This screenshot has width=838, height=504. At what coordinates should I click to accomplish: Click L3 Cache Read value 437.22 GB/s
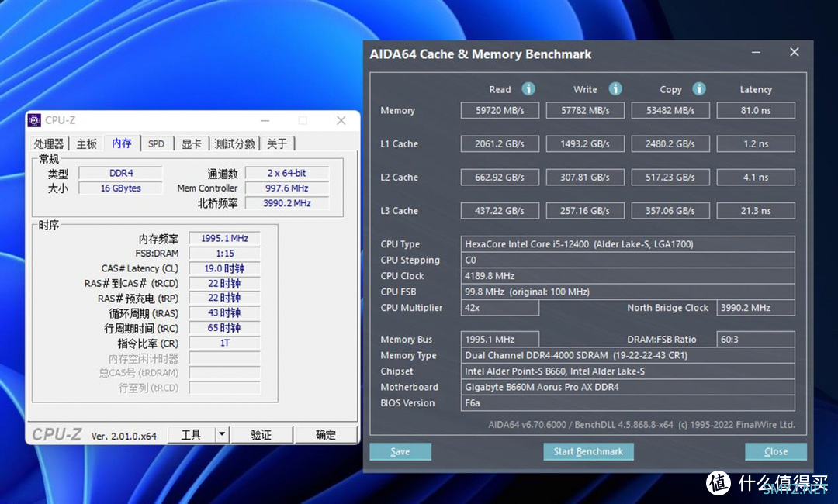500,211
